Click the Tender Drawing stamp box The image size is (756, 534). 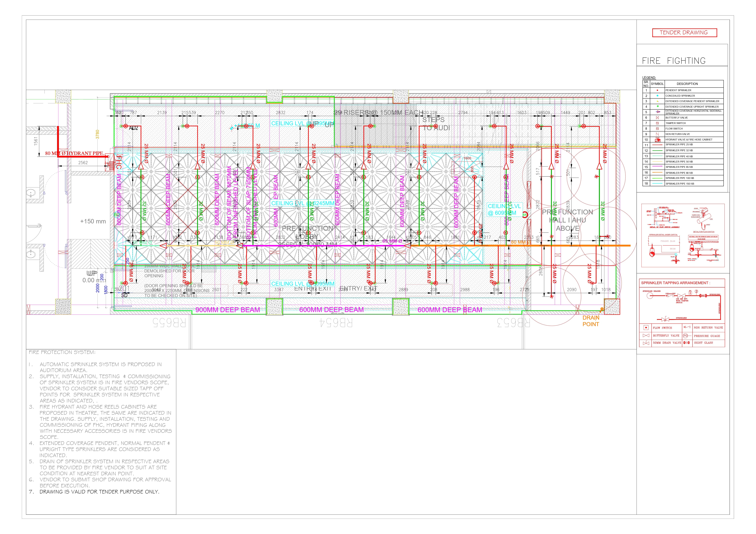click(x=685, y=33)
